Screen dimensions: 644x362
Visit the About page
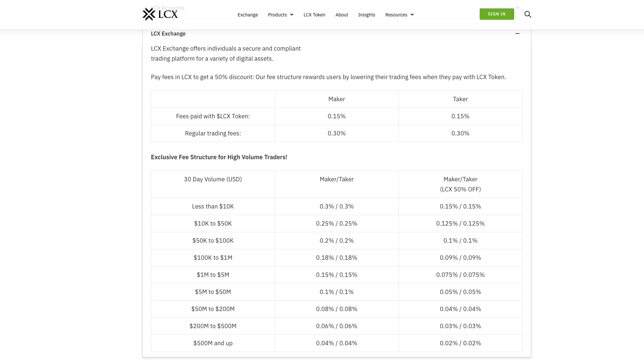click(x=341, y=15)
